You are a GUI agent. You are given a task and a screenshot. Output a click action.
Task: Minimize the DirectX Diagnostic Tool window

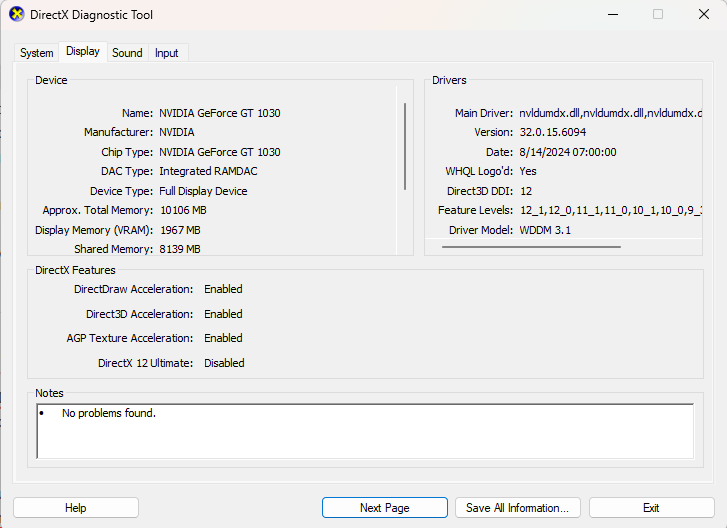click(x=613, y=14)
